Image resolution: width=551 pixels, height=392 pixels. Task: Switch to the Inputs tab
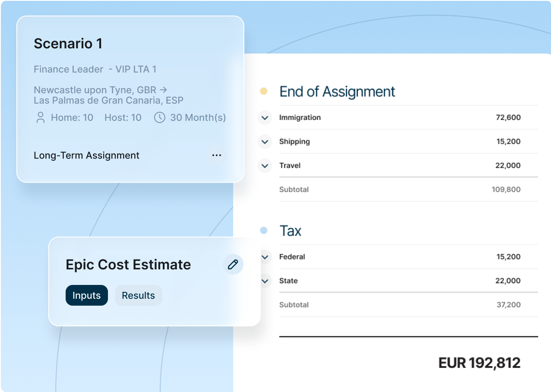click(86, 295)
